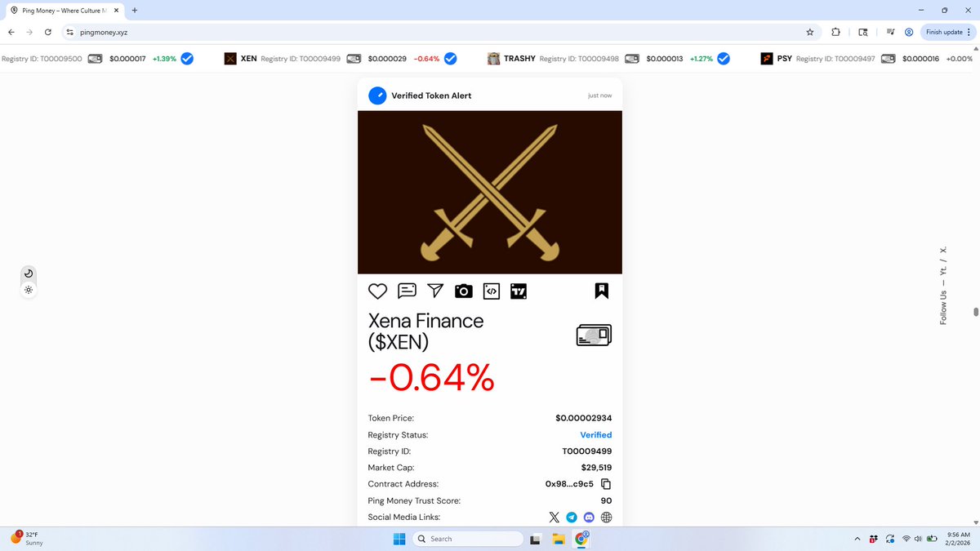Image resolution: width=980 pixels, height=551 pixels.
Task: Open the weather widget showing 32°F
Action: pyautogui.click(x=27, y=538)
